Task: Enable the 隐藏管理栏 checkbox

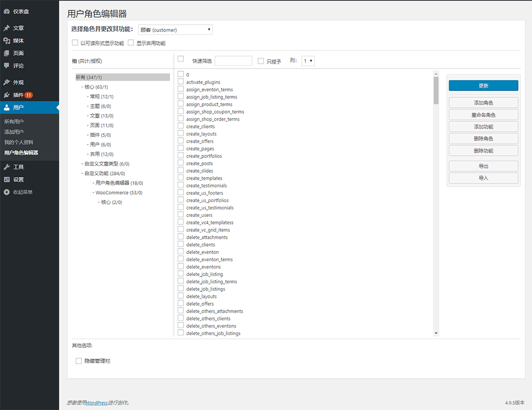Action: (x=79, y=361)
